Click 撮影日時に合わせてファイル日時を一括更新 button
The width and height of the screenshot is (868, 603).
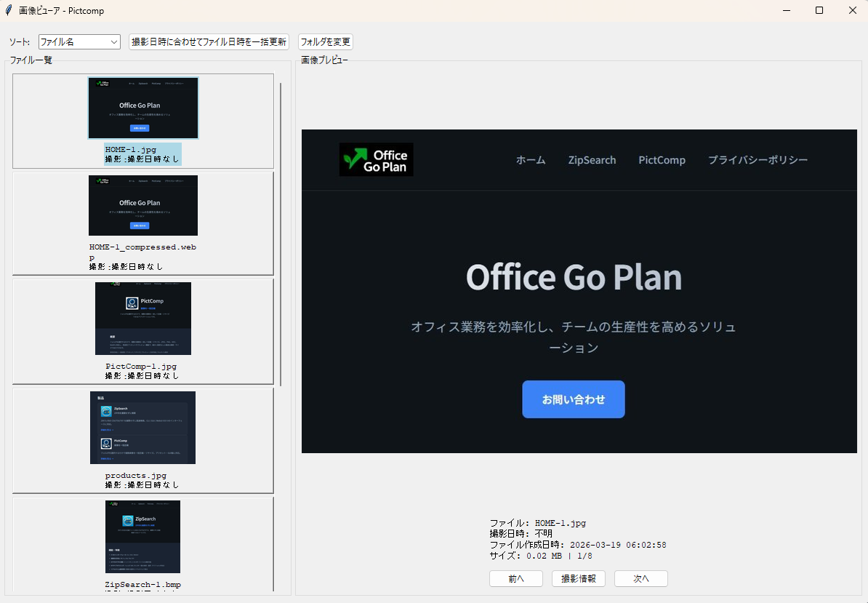pyautogui.click(x=209, y=41)
